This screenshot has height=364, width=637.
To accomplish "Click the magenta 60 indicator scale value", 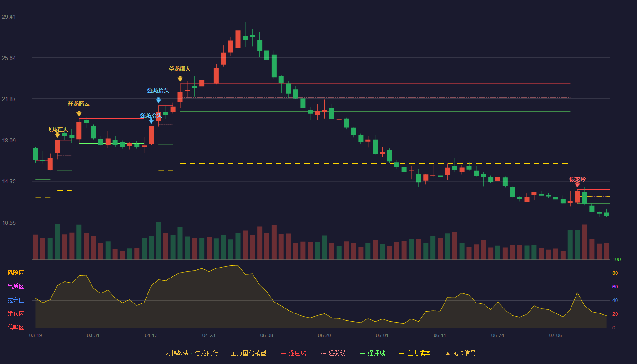I will pyautogui.click(x=615, y=287).
